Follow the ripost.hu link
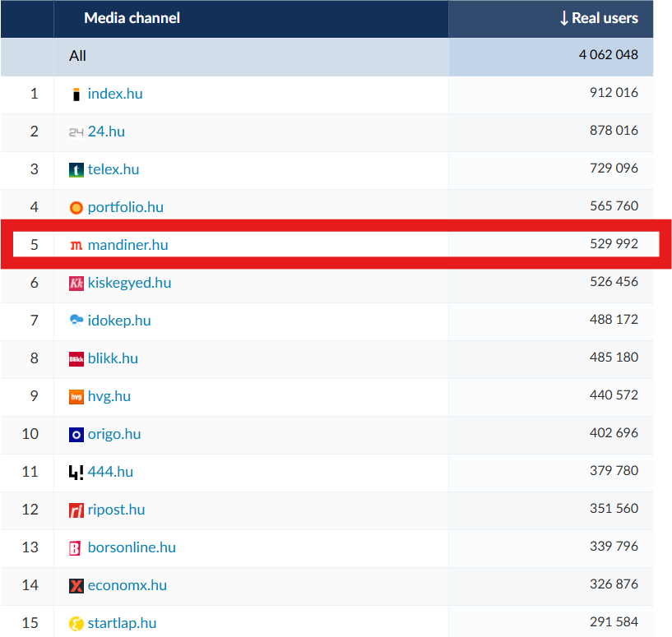672x637 pixels. 116,510
